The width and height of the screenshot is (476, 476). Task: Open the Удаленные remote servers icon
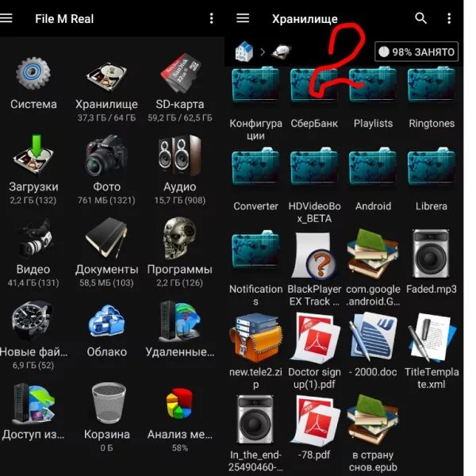(x=180, y=321)
